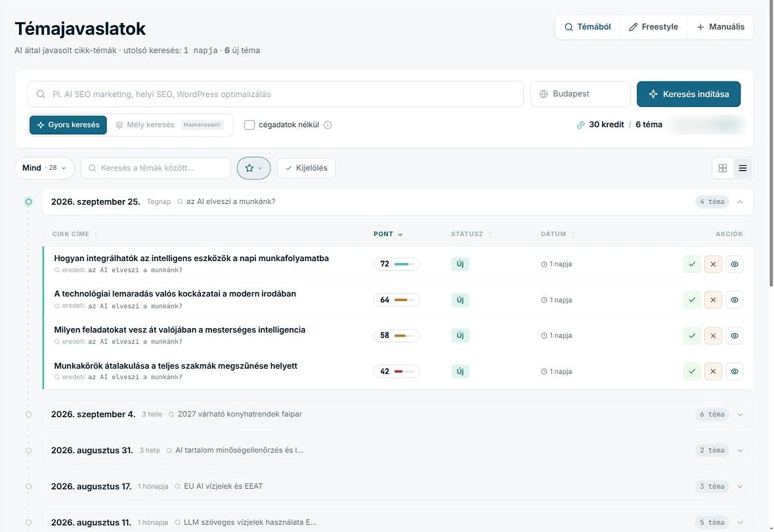Click timeline marker for augusztus 17.
774x532 pixels.
coord(29,487)
